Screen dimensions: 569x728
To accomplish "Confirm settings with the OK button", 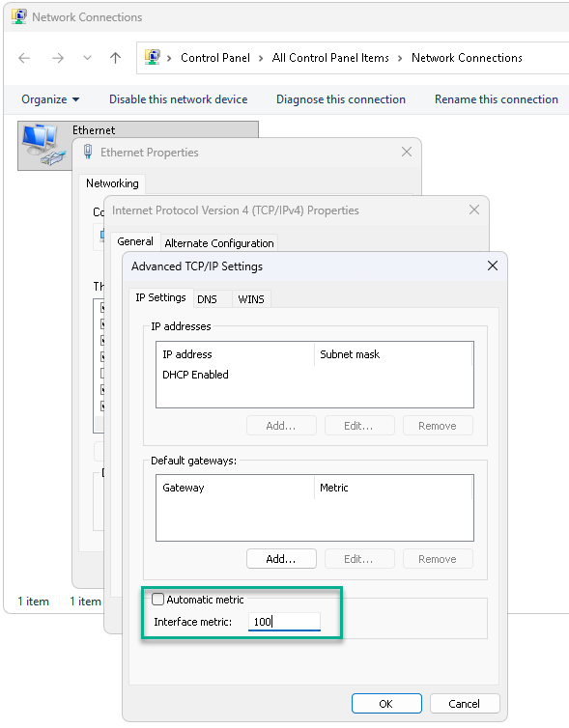I will [386, 704].
